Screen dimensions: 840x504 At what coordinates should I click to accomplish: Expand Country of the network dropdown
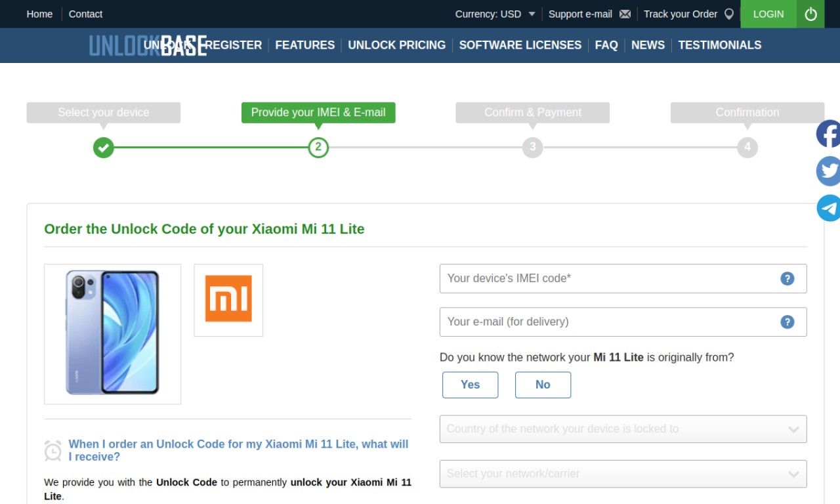(623, 429)
